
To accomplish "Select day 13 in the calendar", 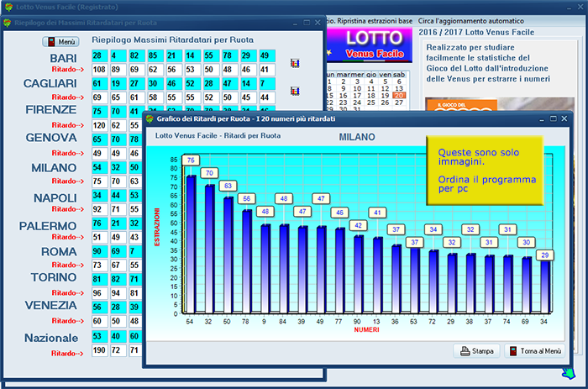I will [399, 88].
